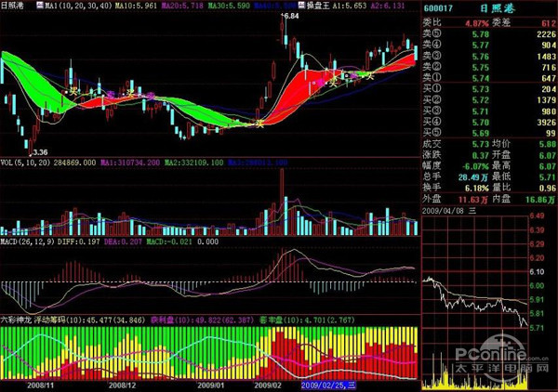Click the 3.36 low price marker

pyautogui.click(x=38, y=151)
